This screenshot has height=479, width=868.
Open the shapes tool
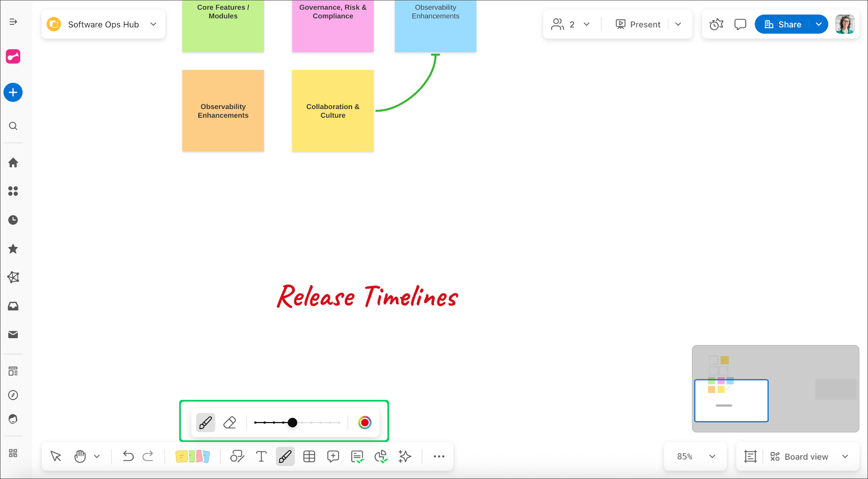pyautogui.click(x=237, y=456)
